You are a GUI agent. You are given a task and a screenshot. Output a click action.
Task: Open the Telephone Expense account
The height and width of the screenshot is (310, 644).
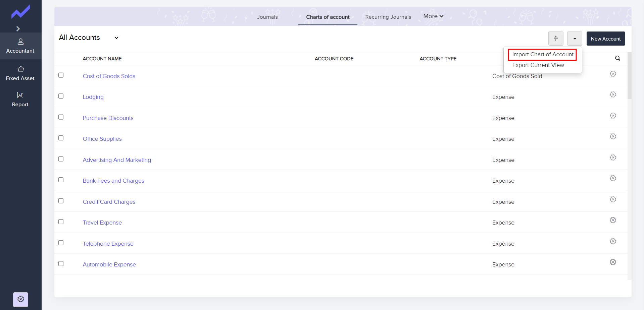tap(108, 244)
